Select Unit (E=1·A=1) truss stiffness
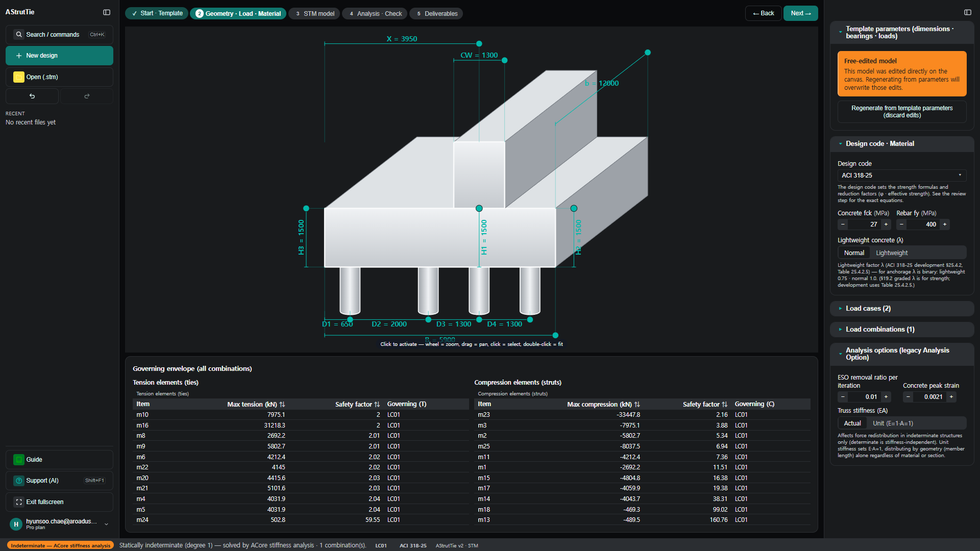 [893, 423]
